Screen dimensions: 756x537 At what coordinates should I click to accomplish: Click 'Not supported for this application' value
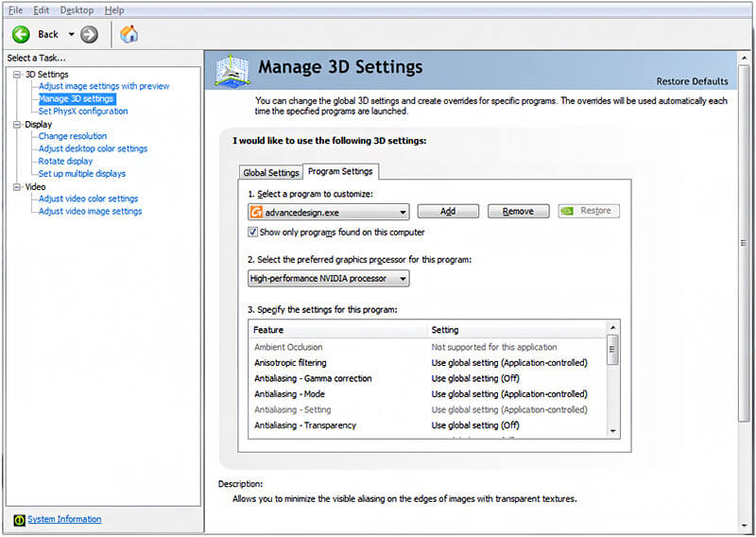tap(494, 347)
